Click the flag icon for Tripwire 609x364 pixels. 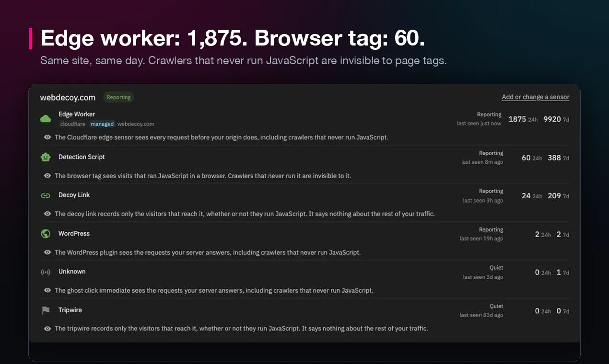46,310
